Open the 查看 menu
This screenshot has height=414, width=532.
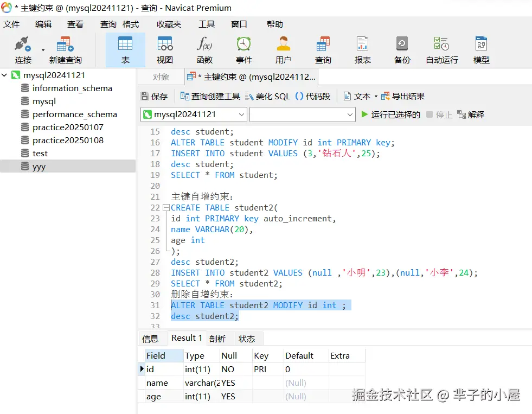[75, 24]
